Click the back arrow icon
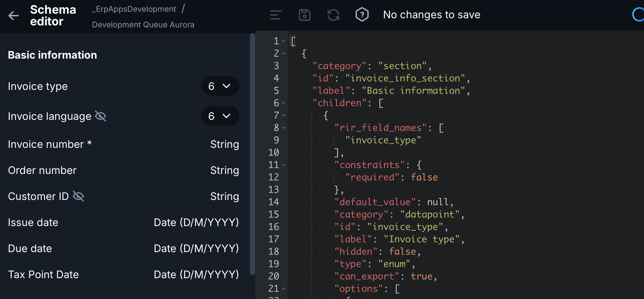This screenshot has width=644, height=299. click(14, 15)
